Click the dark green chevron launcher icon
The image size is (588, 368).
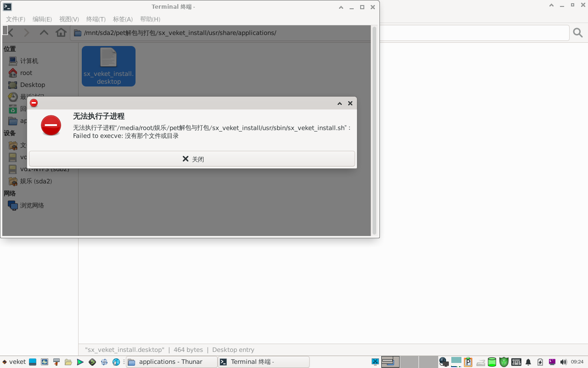[x=92, y=362]
